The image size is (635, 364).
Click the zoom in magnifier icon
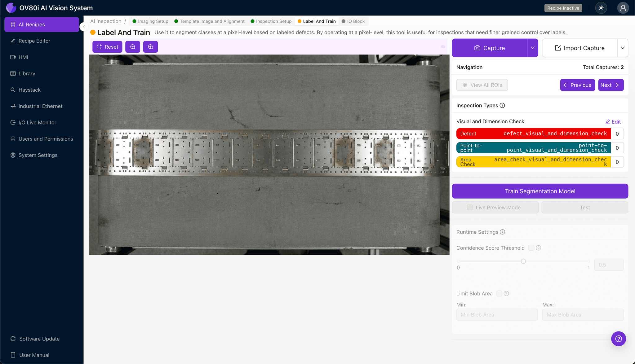pos(150,47)
